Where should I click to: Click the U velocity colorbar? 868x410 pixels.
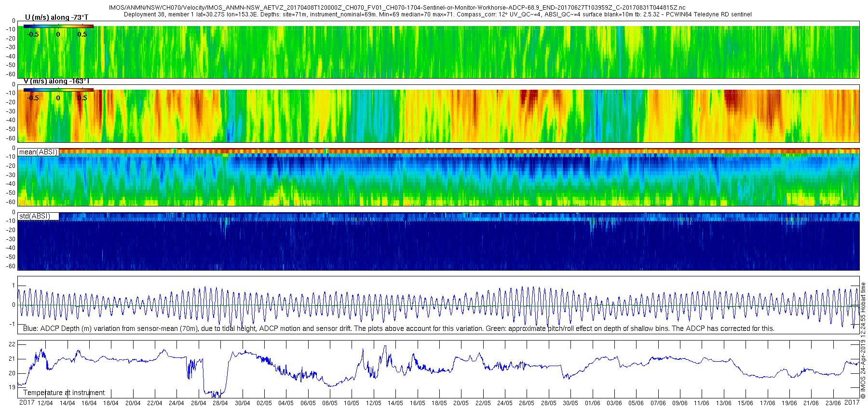(x=58, y=27)
